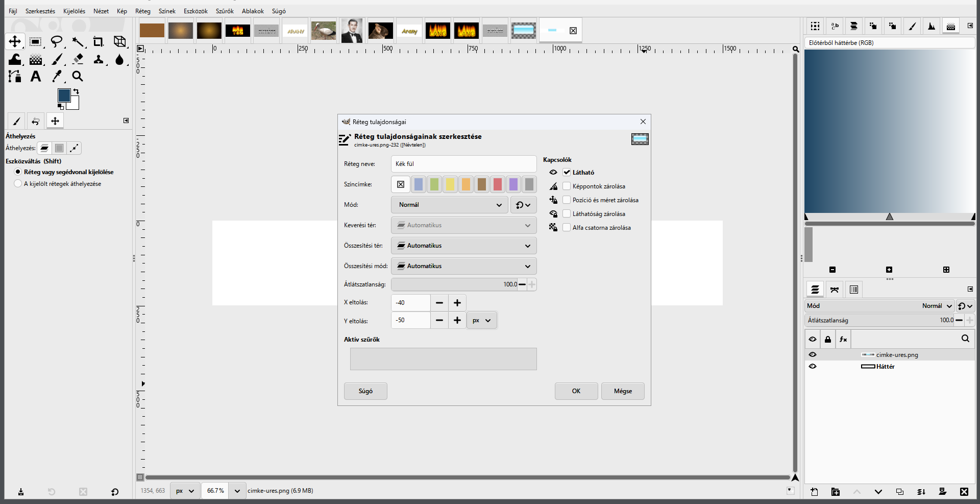Confirm dialog with OK button
The height and width of the screenshot is (504, 980).
576,391
